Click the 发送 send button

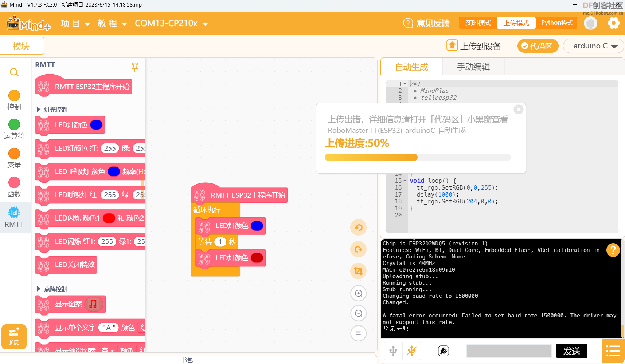[571, 351]
